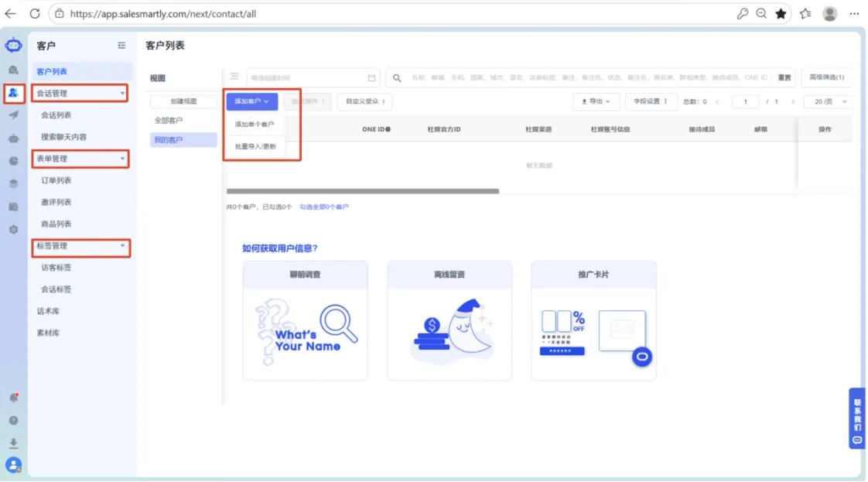Go to the next page arrow
The image size is (868, 482).
[793, 102]
